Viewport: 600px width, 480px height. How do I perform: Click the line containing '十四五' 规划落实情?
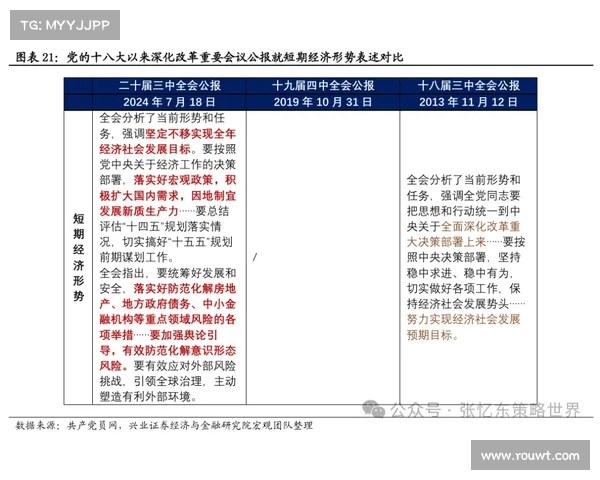tap(160, 226)
